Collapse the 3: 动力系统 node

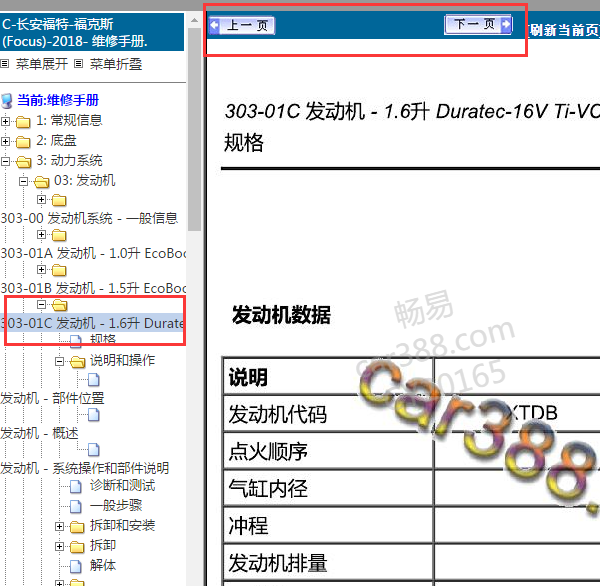[5, 161]
